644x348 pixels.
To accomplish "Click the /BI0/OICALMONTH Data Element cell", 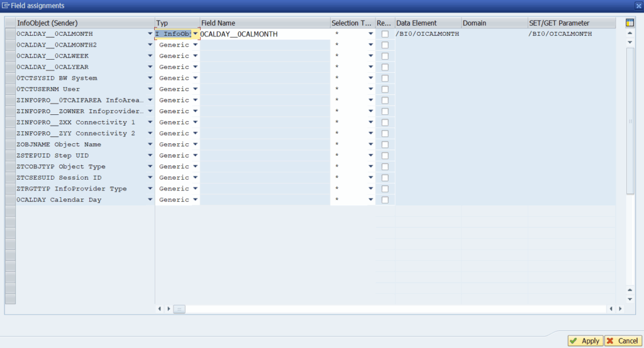I will pos(428,34).
